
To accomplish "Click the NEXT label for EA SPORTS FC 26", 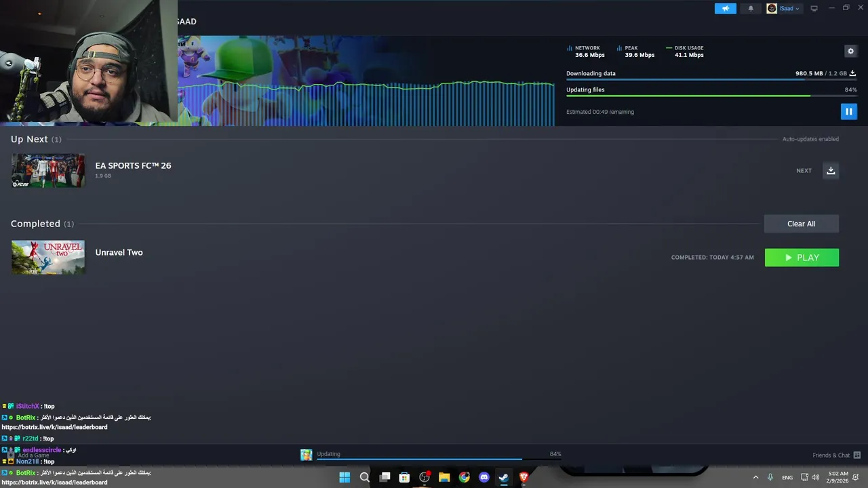I will (x=804, y=171).
